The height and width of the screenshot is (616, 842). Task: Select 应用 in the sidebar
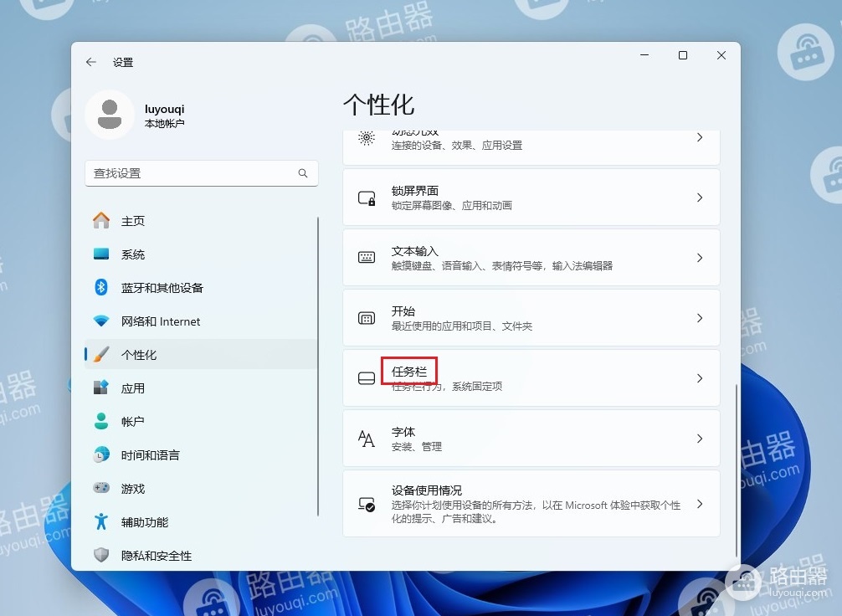[x=201, y=388]
